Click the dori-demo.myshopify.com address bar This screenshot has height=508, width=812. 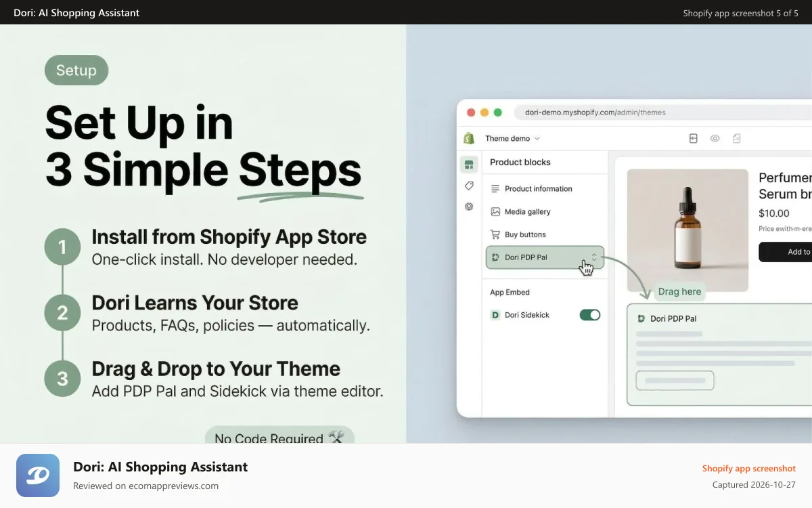pyautogui.click(x=663, y=112)
